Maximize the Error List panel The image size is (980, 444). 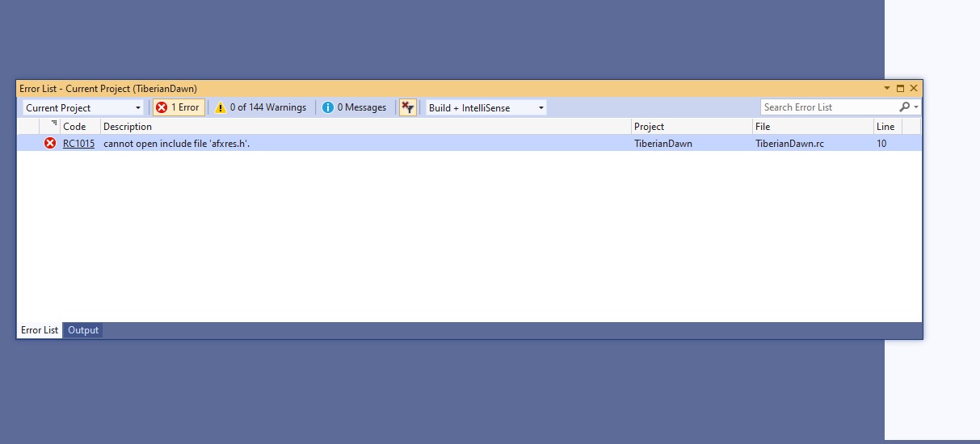900,89
